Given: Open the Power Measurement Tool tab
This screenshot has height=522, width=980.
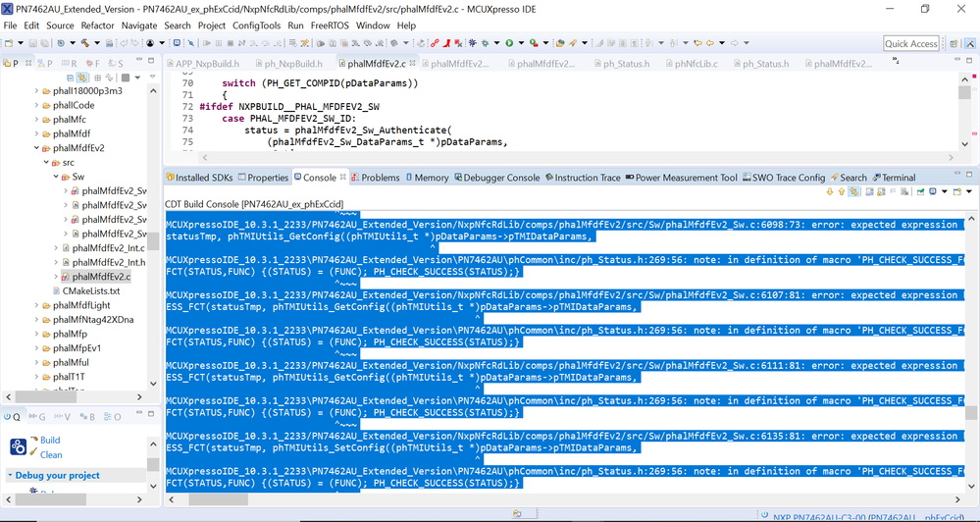Looking at the screenshot, I should click(x=681, y=178).
